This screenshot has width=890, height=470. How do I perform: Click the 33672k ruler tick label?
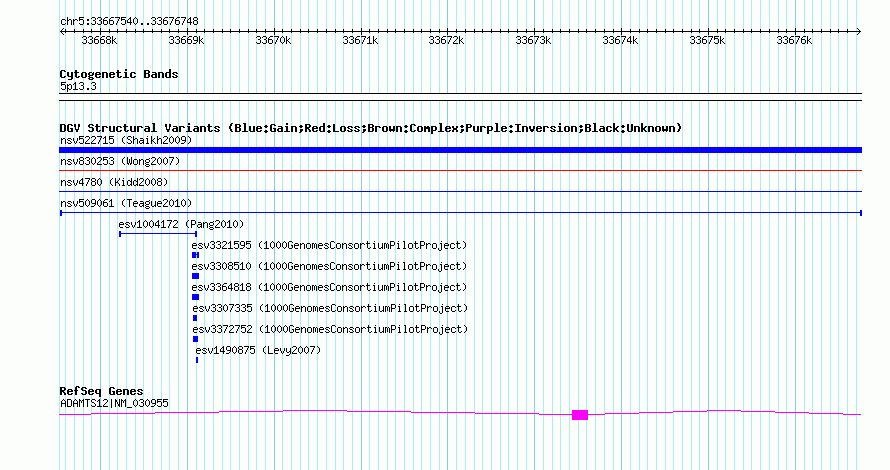(446, 40)
